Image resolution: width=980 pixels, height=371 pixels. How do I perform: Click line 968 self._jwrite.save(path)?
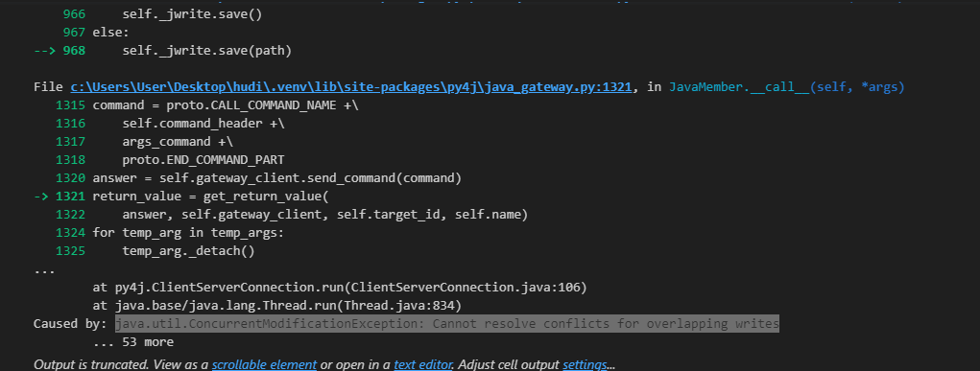click(x=207, y=51)
